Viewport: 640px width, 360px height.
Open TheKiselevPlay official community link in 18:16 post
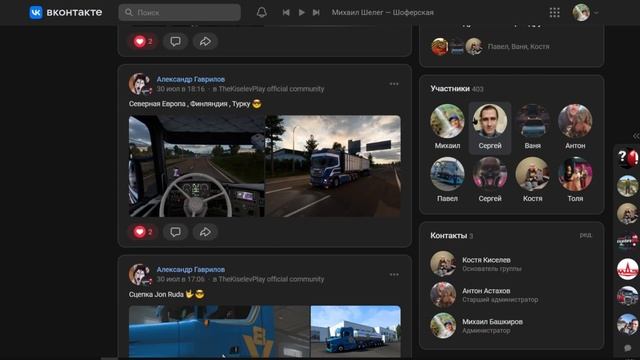[271, 89]
